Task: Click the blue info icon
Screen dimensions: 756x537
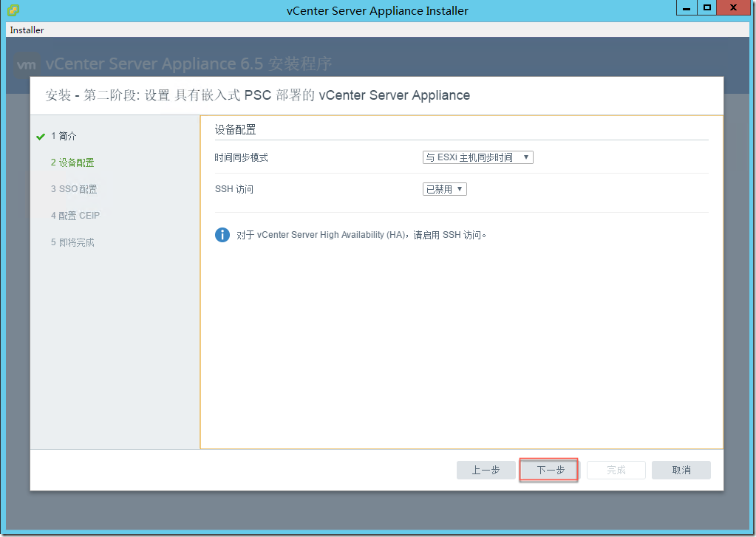Action: click(x=222, y=235)
